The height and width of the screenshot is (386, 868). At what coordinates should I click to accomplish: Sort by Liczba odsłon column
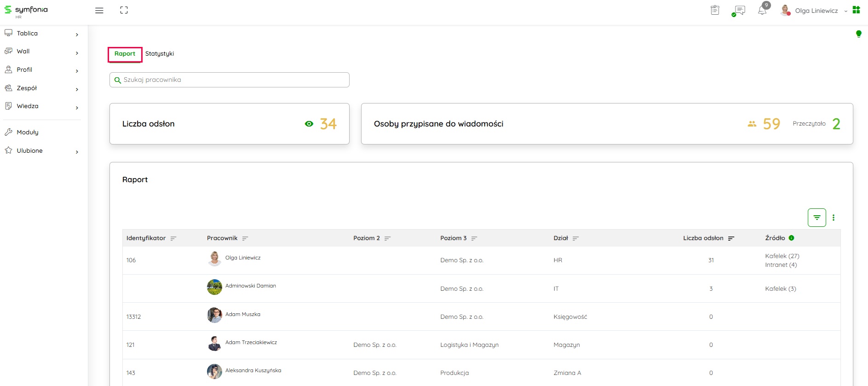click(731, 238)
